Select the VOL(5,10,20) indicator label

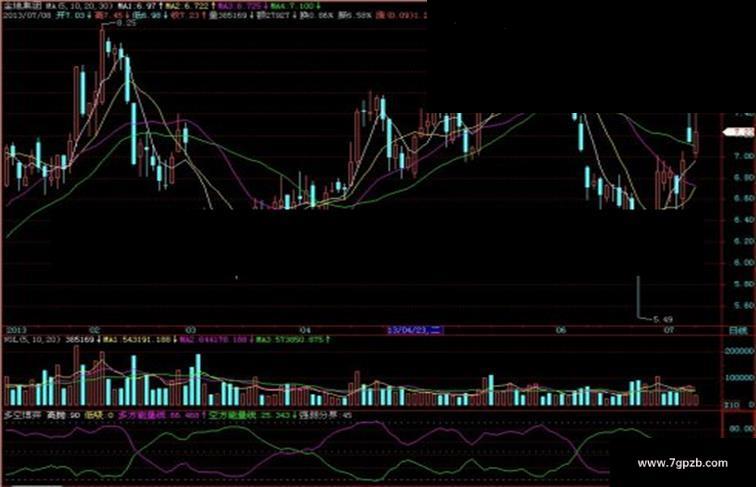(x=32, y=340)
